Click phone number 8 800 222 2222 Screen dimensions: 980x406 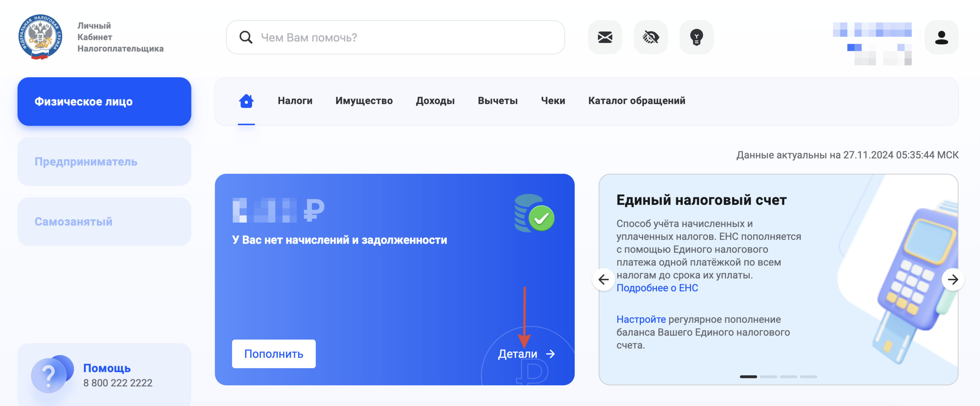(x=118, y=383)
